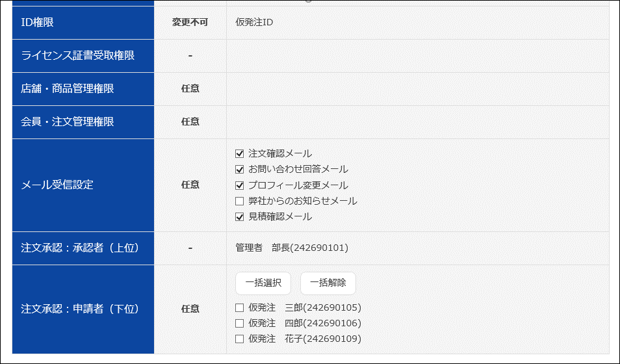This screenshot has width=620, height=364.
Task: Check the 仮発注 四郎(242690106) checkbox
Action: click(239, 323)
